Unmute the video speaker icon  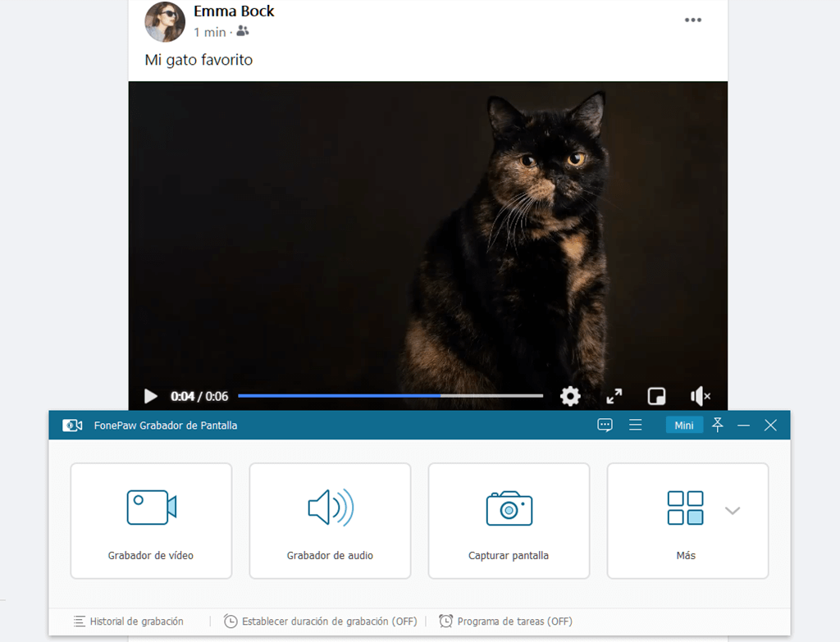701,396
